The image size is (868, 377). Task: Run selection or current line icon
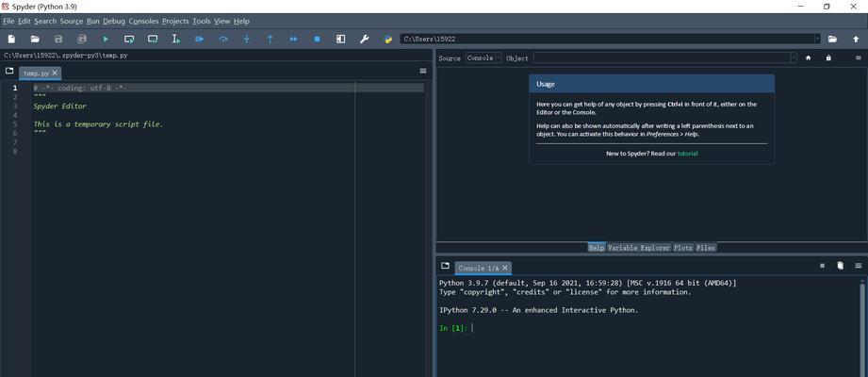[176, 40]
